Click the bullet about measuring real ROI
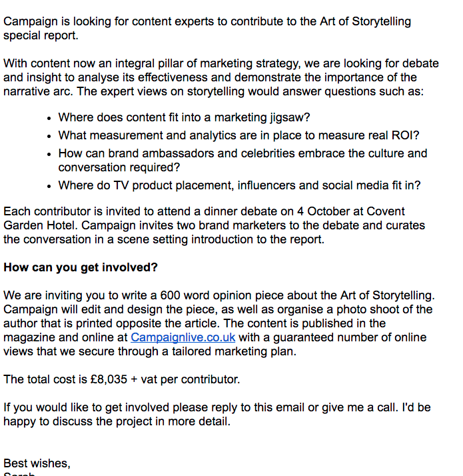Screen dimensions: 463x476 tap(238, 135)
